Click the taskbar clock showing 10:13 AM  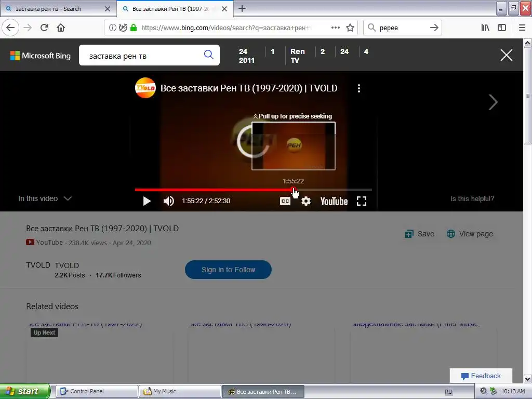(x=513, y=391)
